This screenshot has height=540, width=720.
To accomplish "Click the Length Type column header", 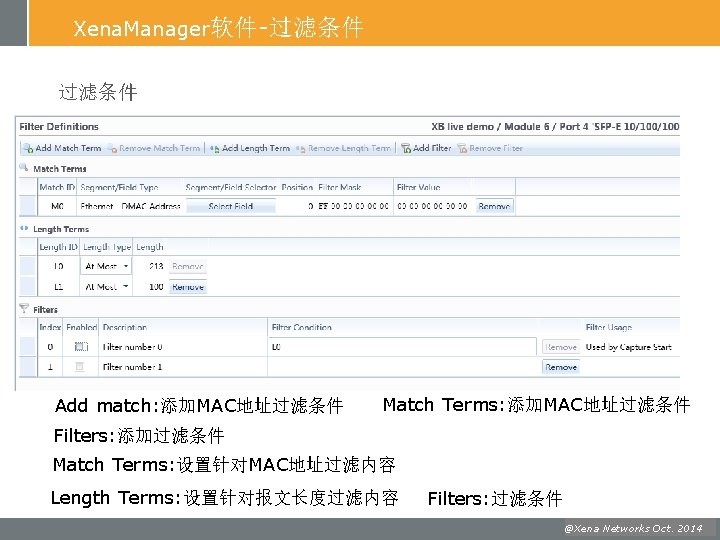I will pos(107,247).
